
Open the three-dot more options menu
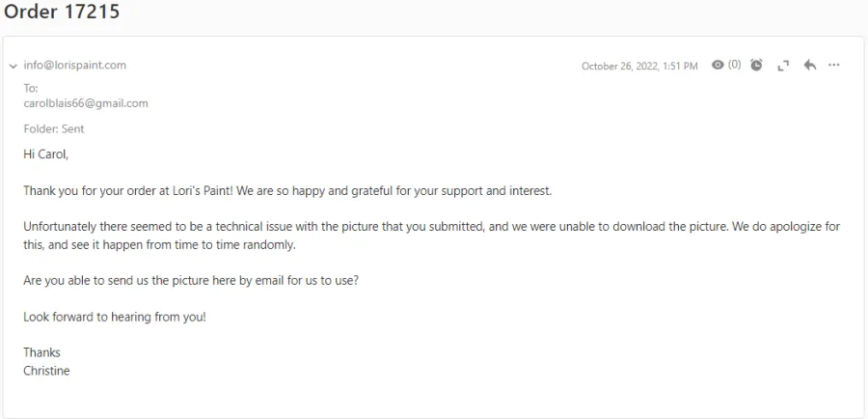833,65
